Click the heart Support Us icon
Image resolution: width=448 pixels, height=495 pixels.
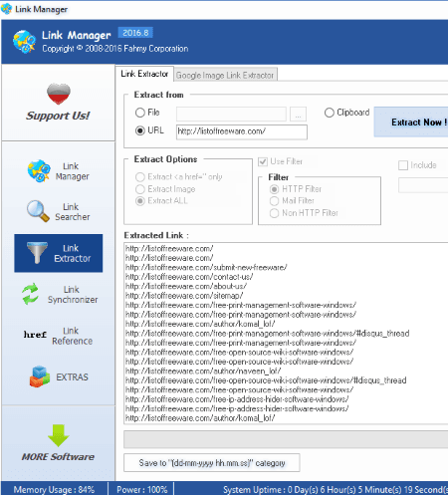(59, 94)
